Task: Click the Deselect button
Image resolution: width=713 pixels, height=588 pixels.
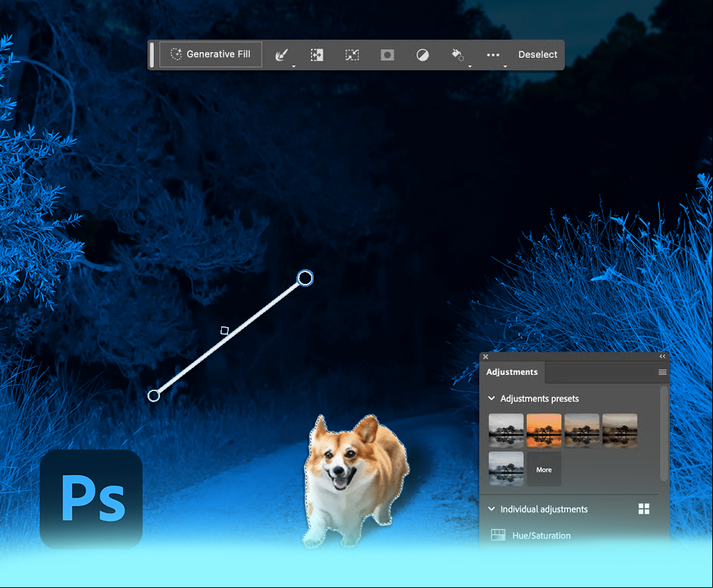Action: pyautogui.click(x=538, y=54)
